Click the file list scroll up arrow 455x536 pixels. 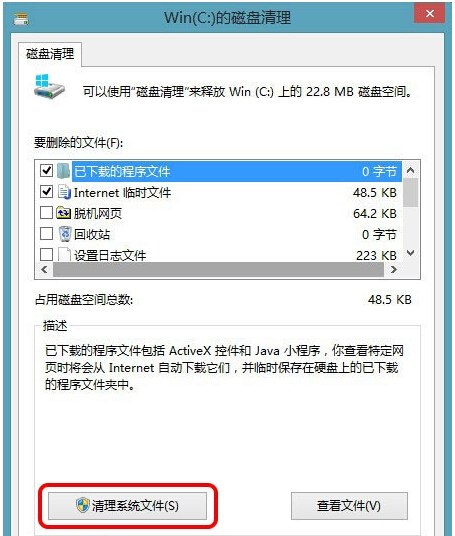[x=411, y=170]
